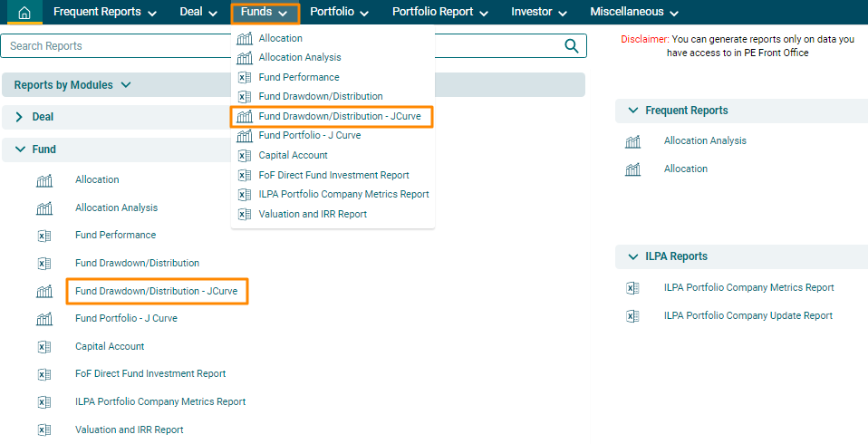Click the Home icon in navigation bar
868x444 pixels.
24,13
